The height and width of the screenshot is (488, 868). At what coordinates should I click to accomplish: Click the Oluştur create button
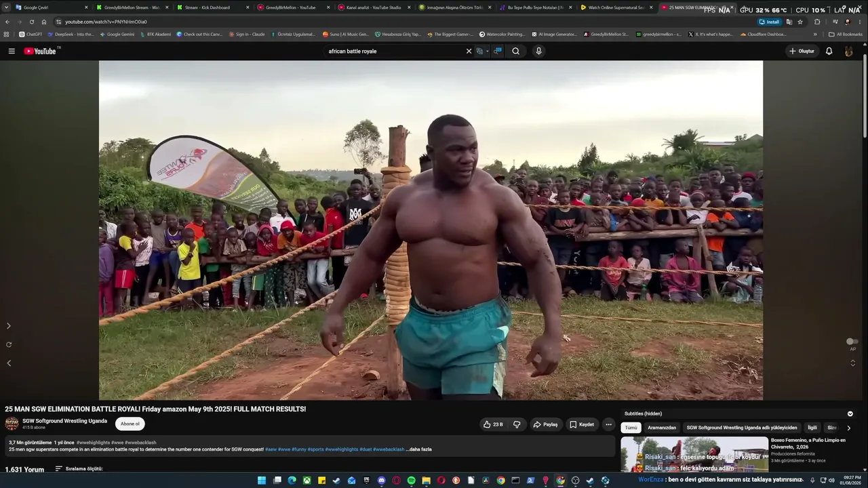coord(802,51)
